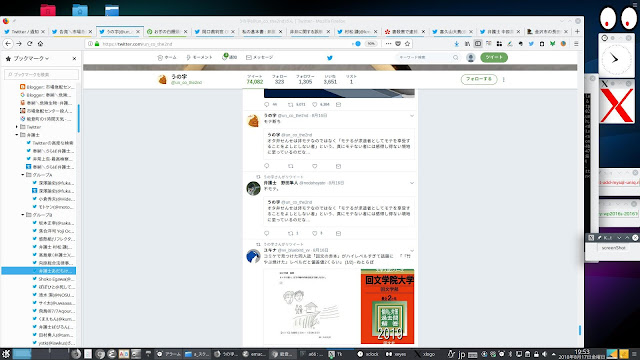
Task: Close the bookmarks sidebar with its X
Action: click(x=74, y=59)
